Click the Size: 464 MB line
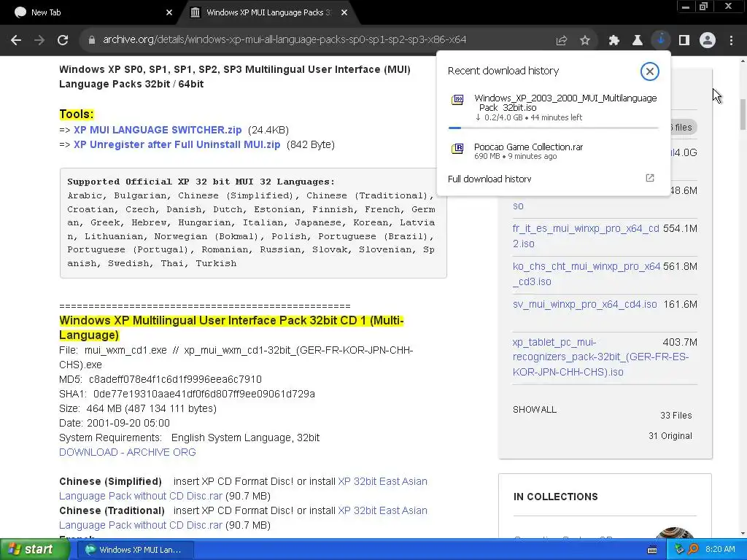The width and height of the screenshot is (747, 560). [138, 408]
